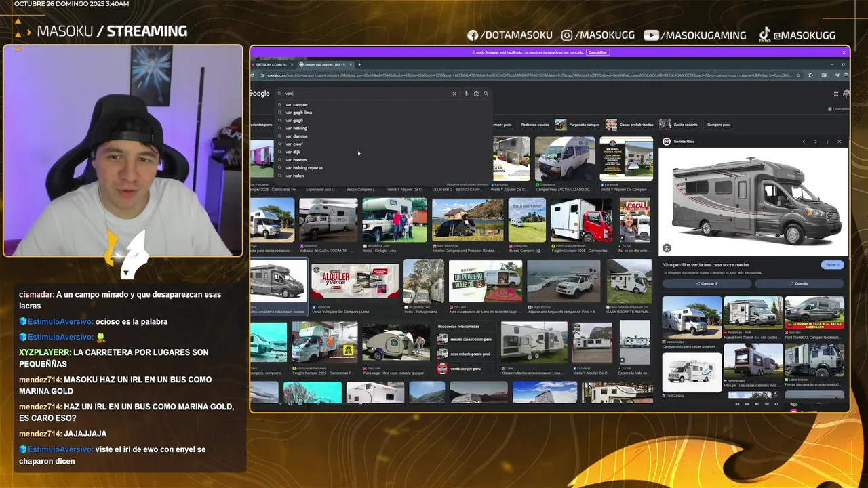
Task: Select the 'Rodantes usadas' filter chip
Action: [x=535, y=125]
